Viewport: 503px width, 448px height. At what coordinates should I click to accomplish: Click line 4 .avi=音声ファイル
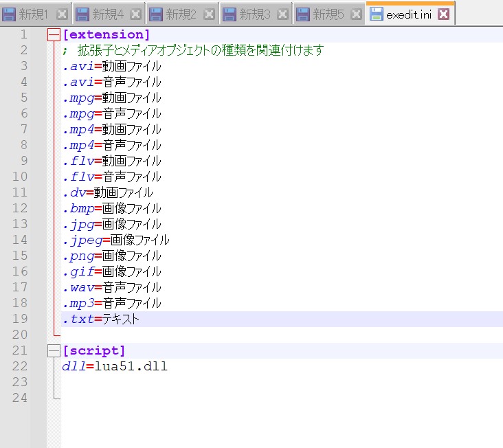tap(112, 82)
